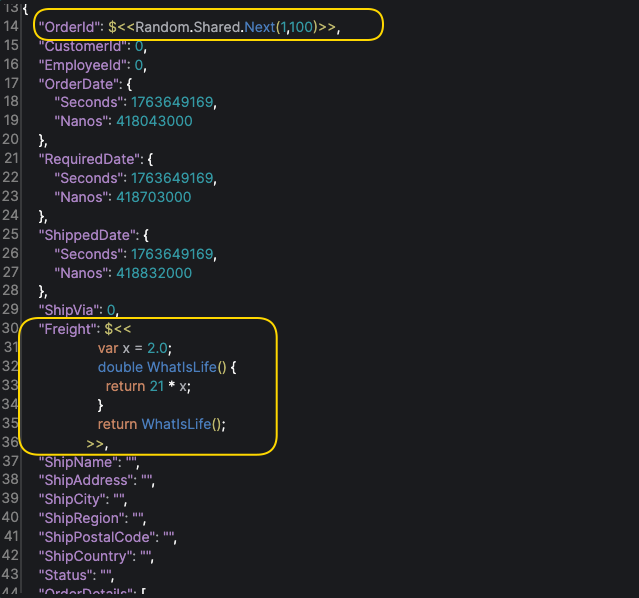639x598 pixels.
Task: Click the "CustomerId" property name
Action: coord(81,46)
